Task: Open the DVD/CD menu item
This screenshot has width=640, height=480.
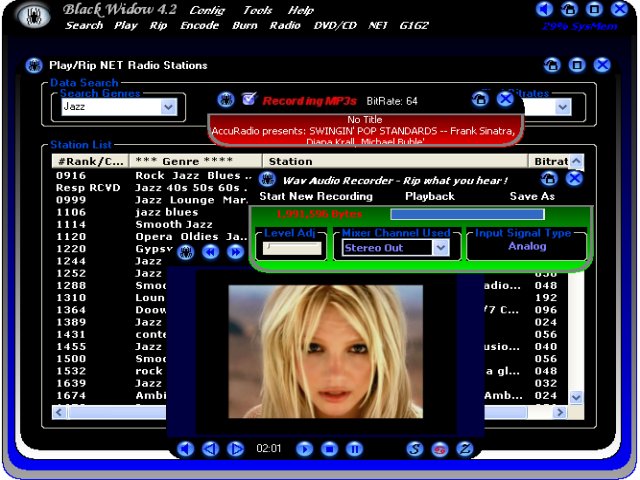Action: click(x=335, y=25)
